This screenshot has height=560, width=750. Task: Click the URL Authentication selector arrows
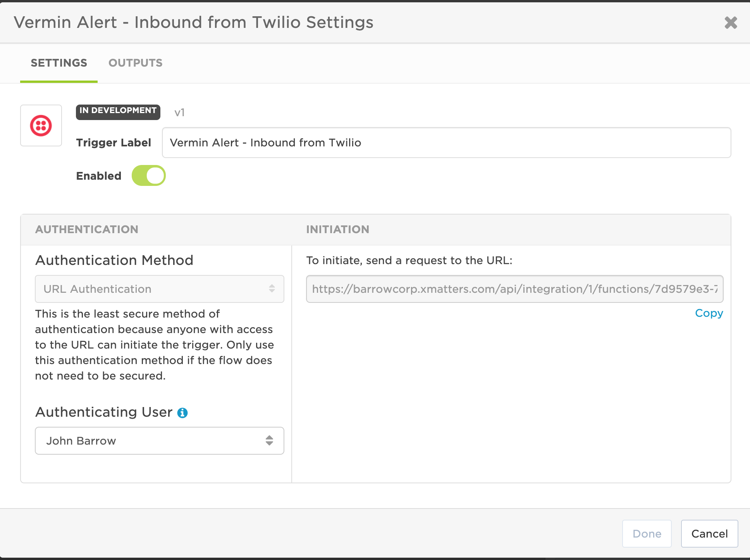coord(272,289)
